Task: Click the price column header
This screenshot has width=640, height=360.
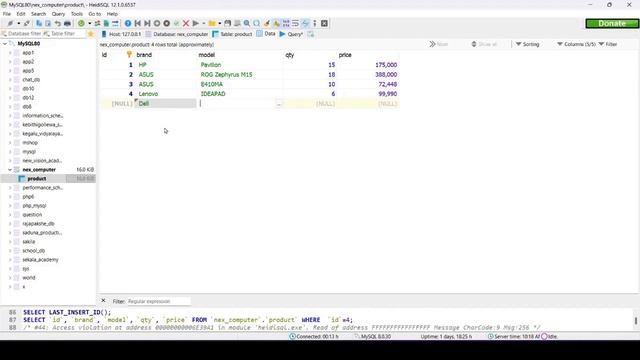Action: (x=367, y=55)
